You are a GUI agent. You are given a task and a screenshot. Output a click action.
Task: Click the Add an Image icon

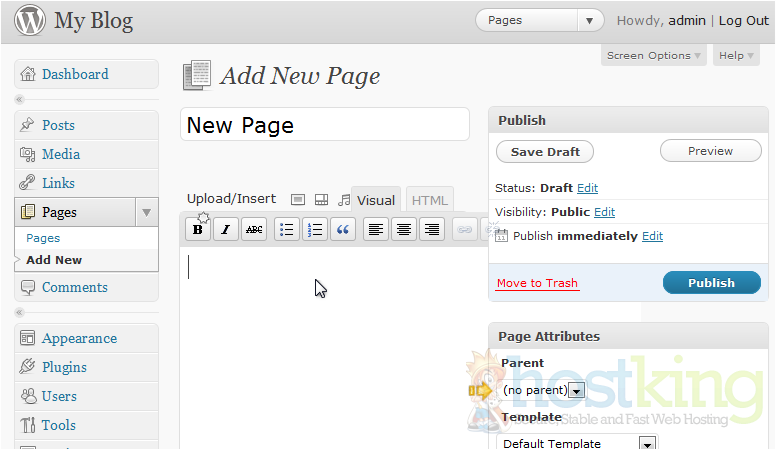tap(298, 199)
